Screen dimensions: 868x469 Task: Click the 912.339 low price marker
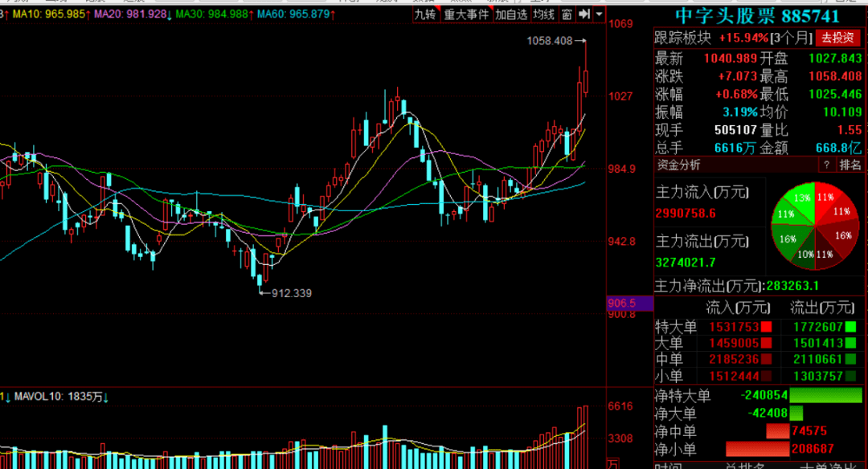(x=291, y=293)
